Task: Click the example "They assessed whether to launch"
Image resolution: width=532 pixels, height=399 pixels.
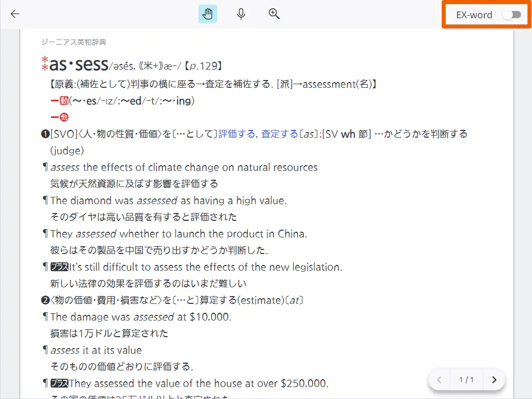Action: [x=179, y=234]
